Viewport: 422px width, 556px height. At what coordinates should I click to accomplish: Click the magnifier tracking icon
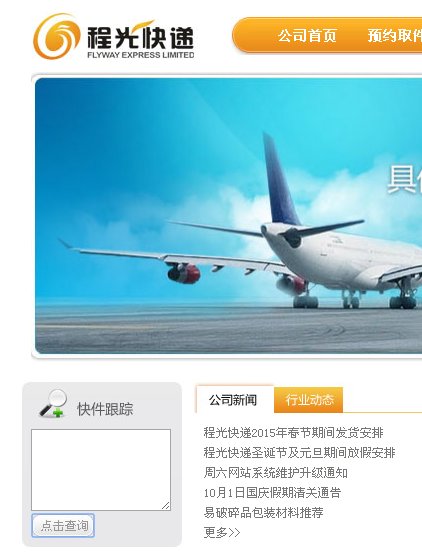point(53,403)
